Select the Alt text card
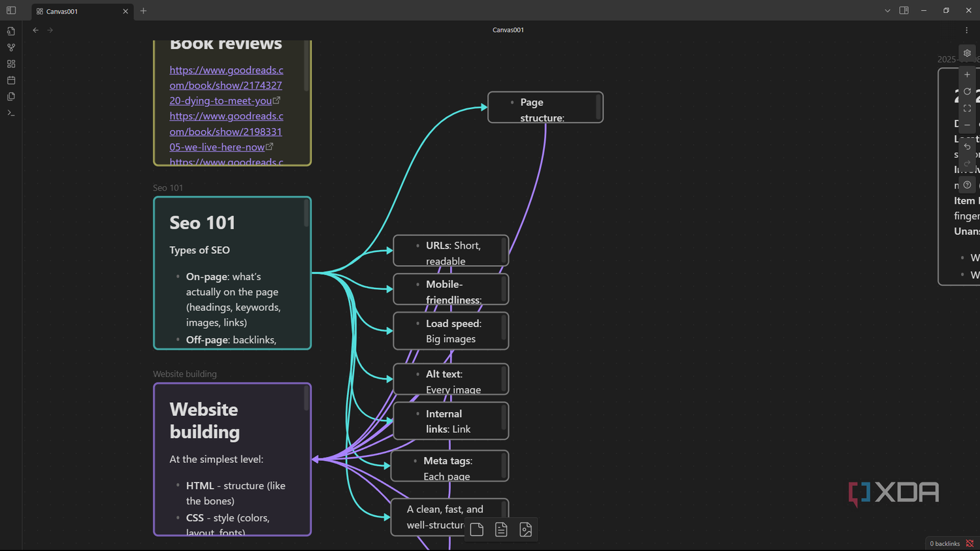This screenshot has height=551, width=980. [x=451, y=379]
